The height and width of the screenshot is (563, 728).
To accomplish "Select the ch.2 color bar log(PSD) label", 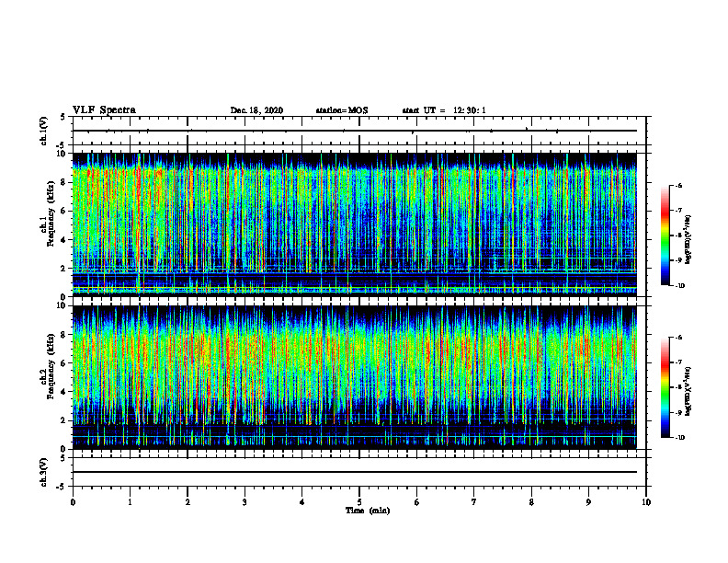I will pyautogui.click(x=689, y=391).
